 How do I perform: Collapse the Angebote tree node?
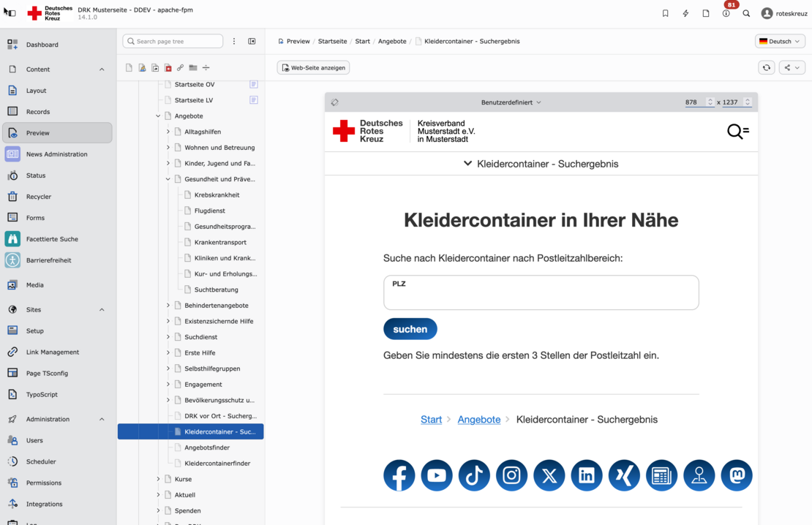click(158, 116)
